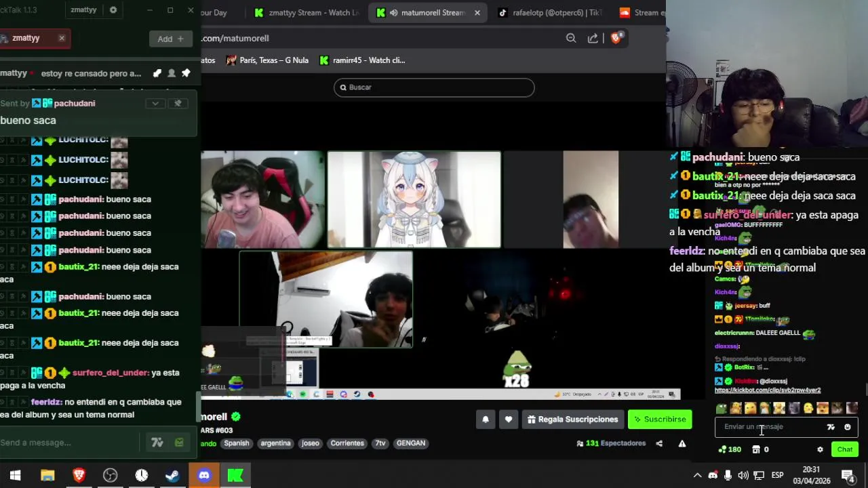Open the Kick chat shop icon
The image size is (868, 488).
[756, 449]
